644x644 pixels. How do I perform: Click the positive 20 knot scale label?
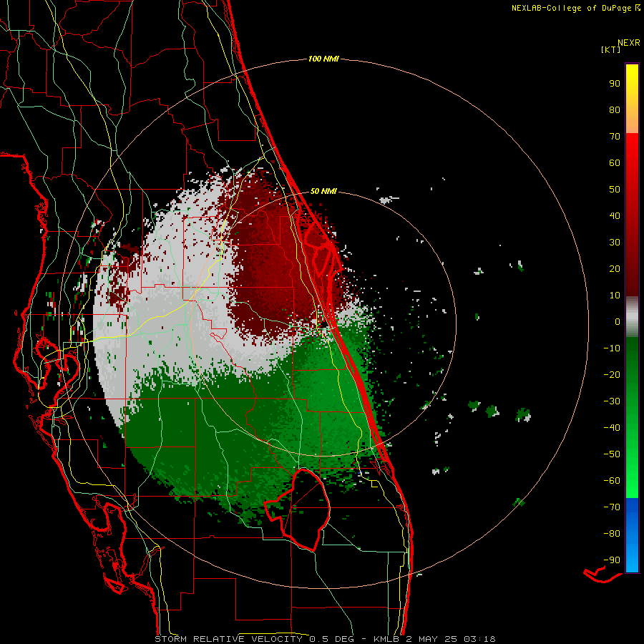pos(615,268)
